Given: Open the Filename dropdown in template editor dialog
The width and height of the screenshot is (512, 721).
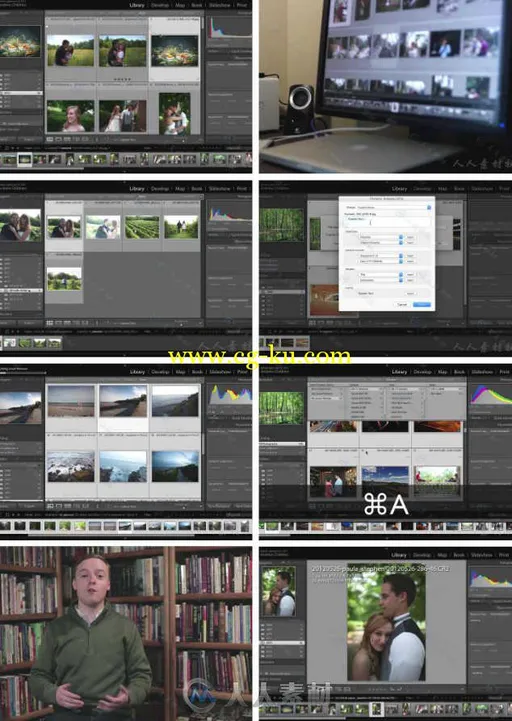Looking at the screenshot, I should 381,237.
